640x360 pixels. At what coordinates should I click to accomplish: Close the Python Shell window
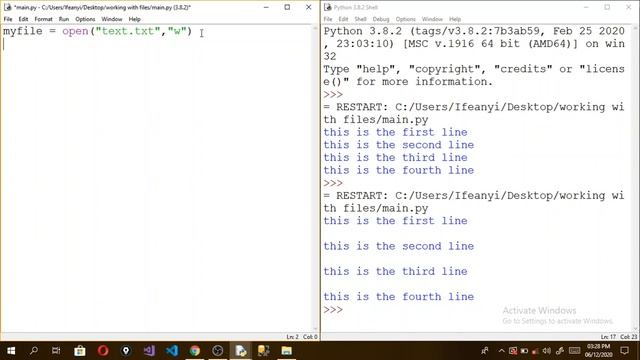(629, 7)
